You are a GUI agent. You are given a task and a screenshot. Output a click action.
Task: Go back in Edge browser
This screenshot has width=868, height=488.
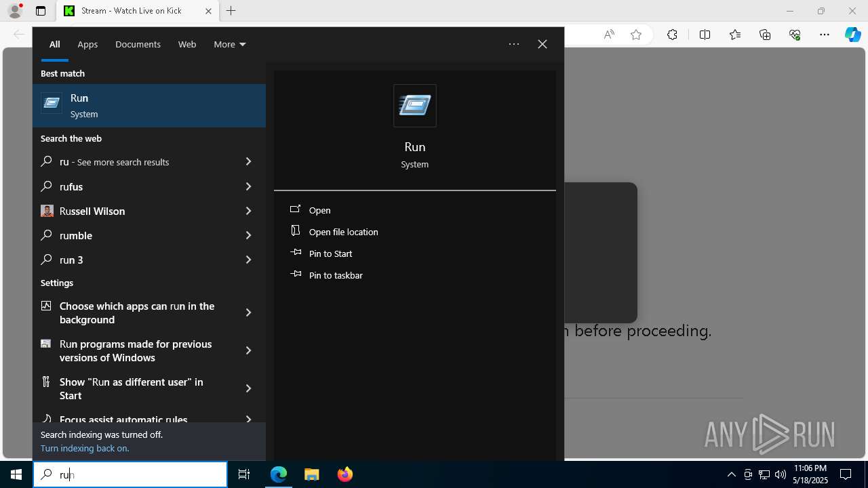pyautogui.click(x=19, y=35)
